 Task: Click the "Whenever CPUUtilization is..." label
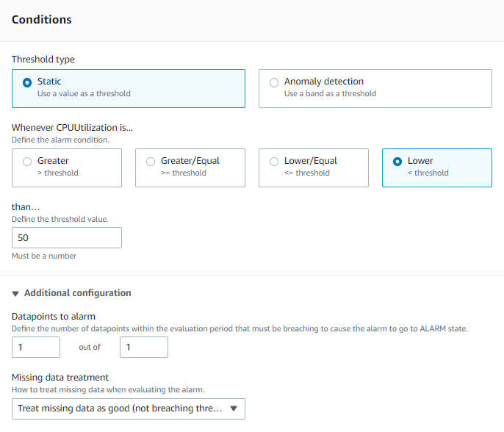(72, 127)
